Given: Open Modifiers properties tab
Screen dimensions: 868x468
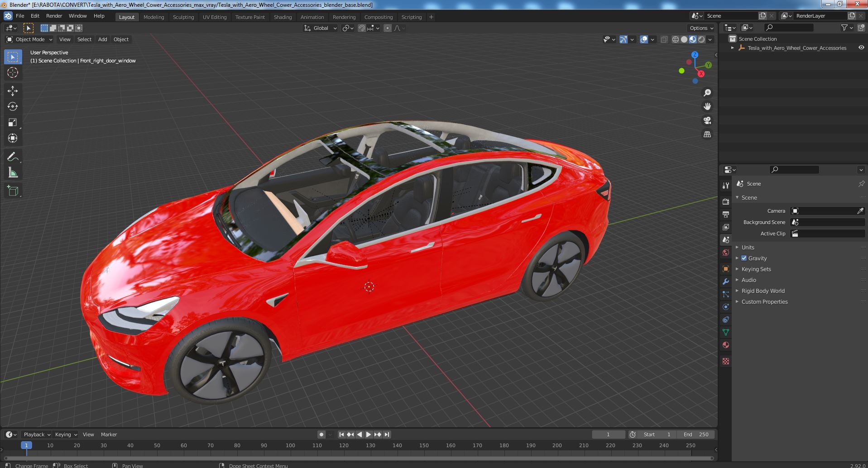Looking at the screenshot, I should pos(726,282).
